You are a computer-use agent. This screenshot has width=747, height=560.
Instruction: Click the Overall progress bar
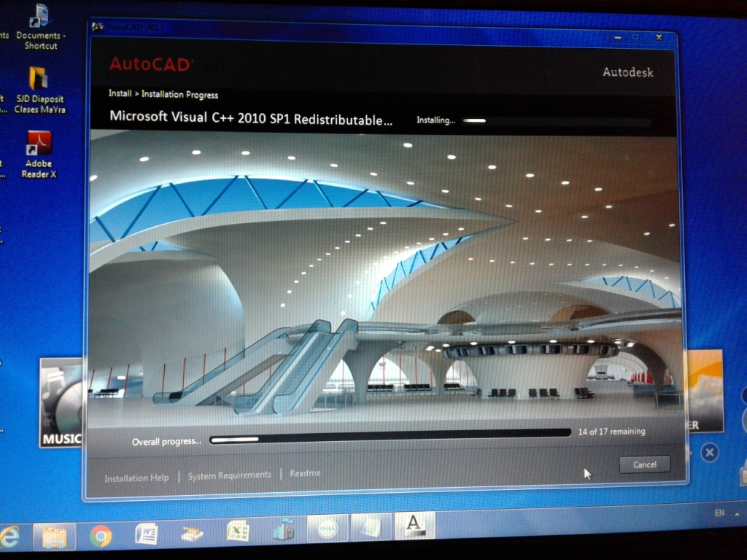(390, 436)
